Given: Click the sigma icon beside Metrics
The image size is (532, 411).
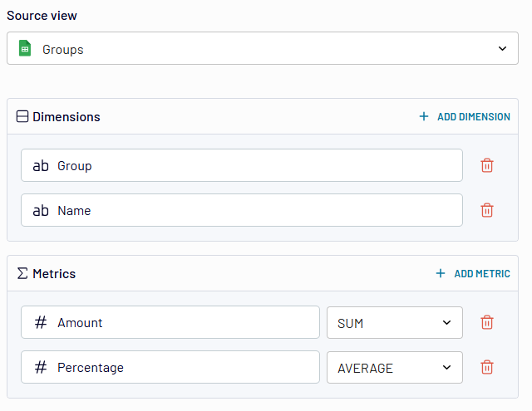Looking at the screenshot, I should 22,273.
